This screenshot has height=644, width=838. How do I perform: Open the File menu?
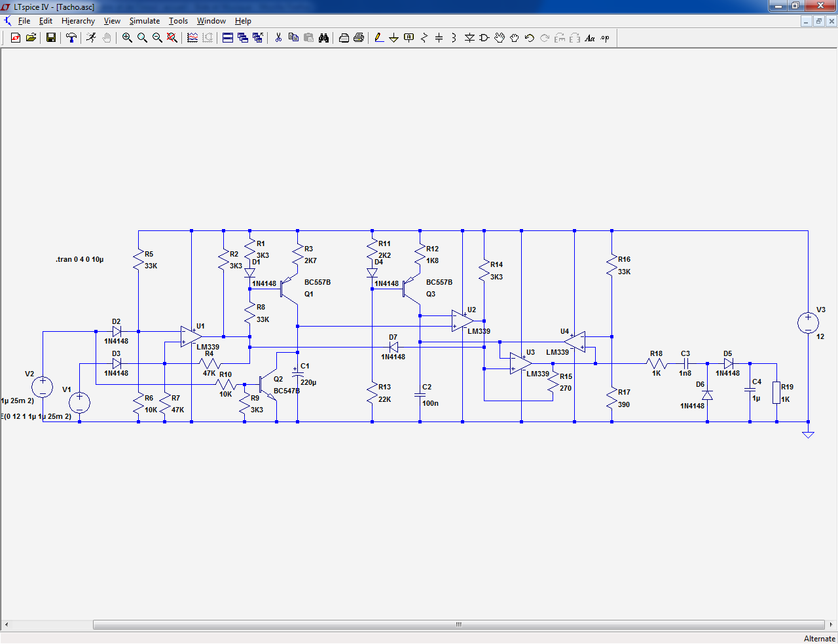(x=24, y=21)
